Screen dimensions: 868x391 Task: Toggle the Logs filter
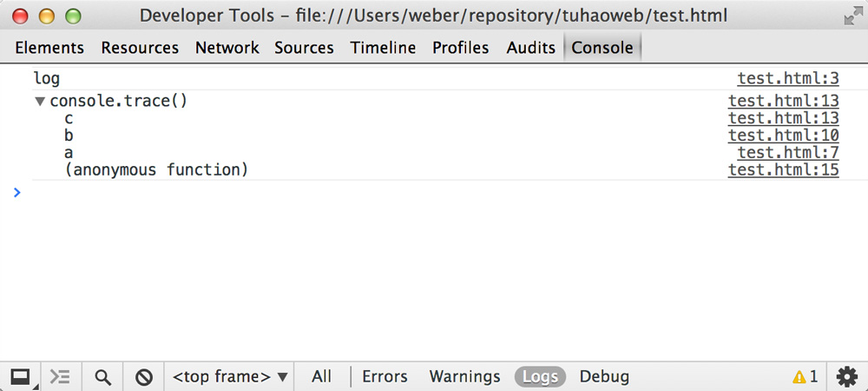(540, 377)
